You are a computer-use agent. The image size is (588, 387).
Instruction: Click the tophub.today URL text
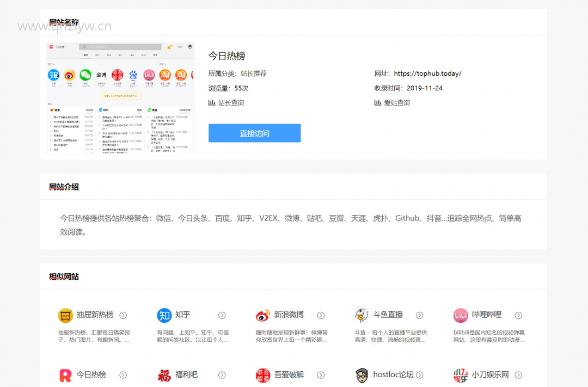[x=427, y=73]
